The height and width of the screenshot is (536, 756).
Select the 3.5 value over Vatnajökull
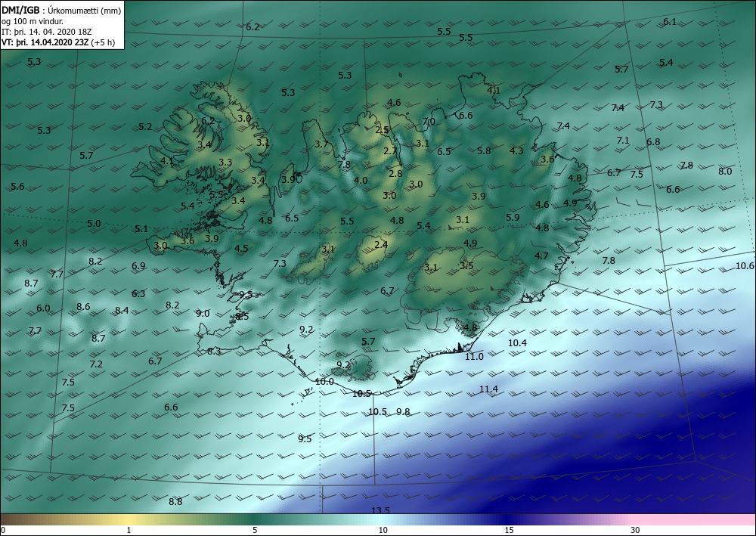tap(466, 265)
